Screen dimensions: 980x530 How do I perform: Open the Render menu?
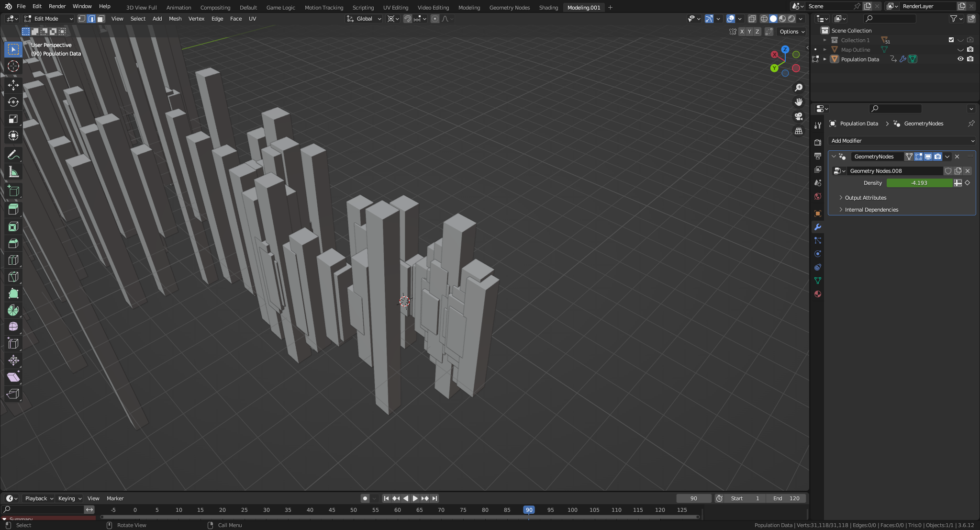pyautogui.click(x=57, y=6)
